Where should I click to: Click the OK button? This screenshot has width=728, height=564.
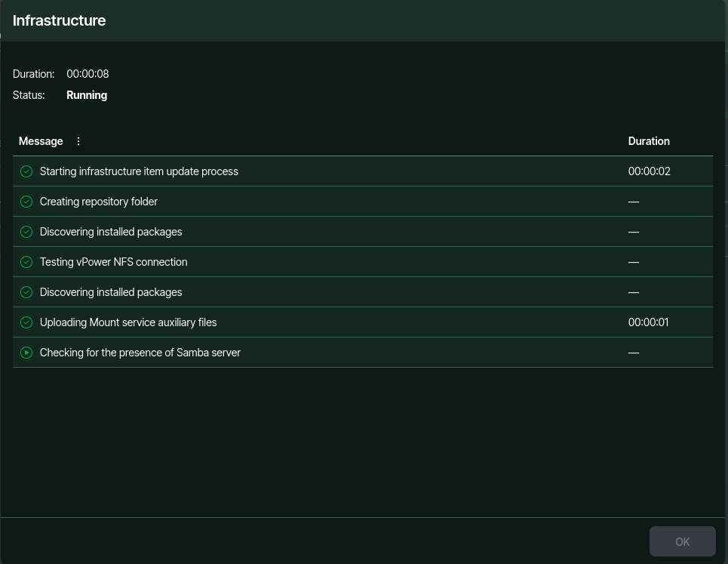point(682,541)
